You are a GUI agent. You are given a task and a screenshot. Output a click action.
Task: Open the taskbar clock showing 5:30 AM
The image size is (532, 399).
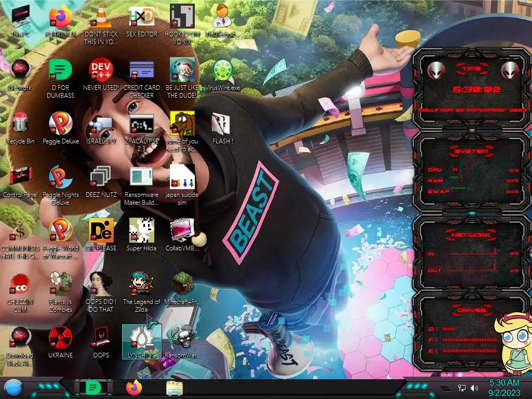tap(504, 388)
